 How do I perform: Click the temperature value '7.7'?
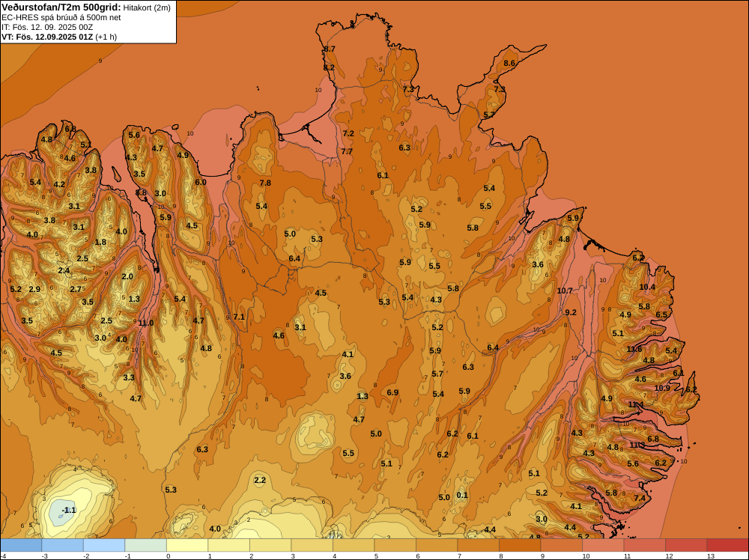coord(347,151)
